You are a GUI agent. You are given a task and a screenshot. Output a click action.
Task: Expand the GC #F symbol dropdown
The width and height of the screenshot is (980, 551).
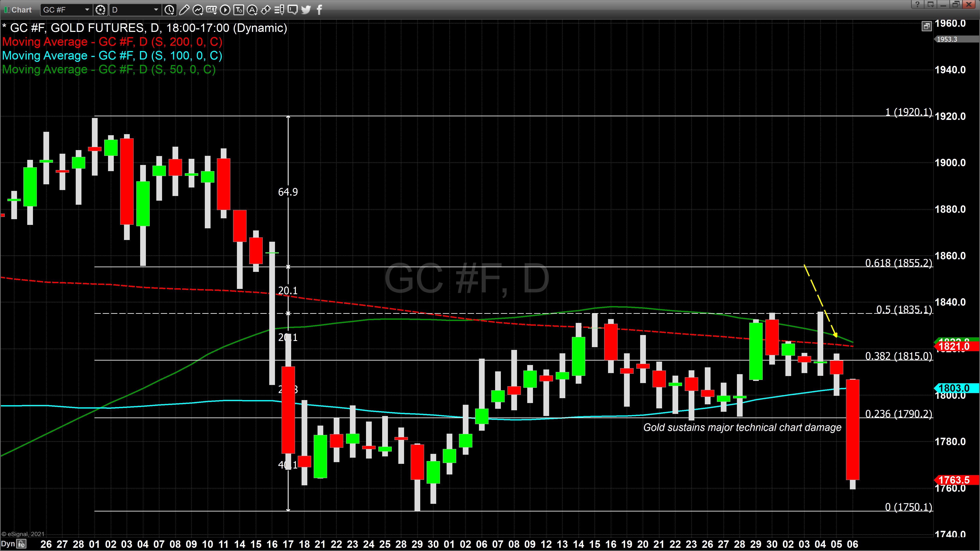pyautogui.click(x=87, y=10)
